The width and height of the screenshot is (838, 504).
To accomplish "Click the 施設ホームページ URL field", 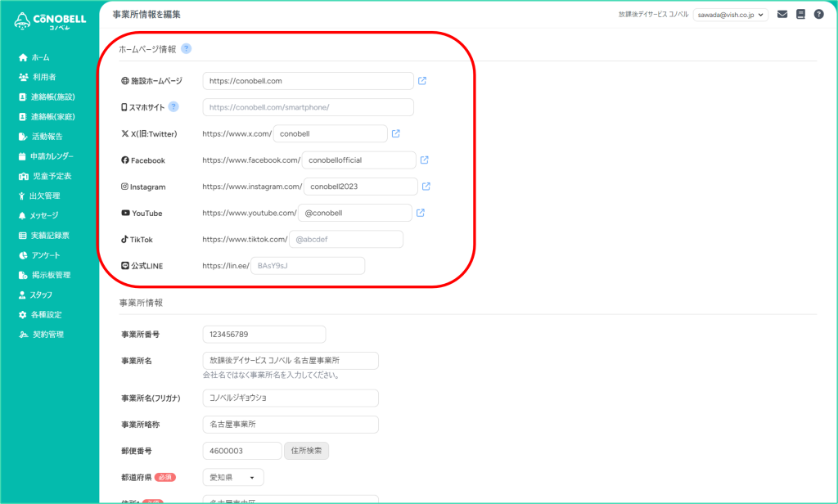I will point(308,81).
